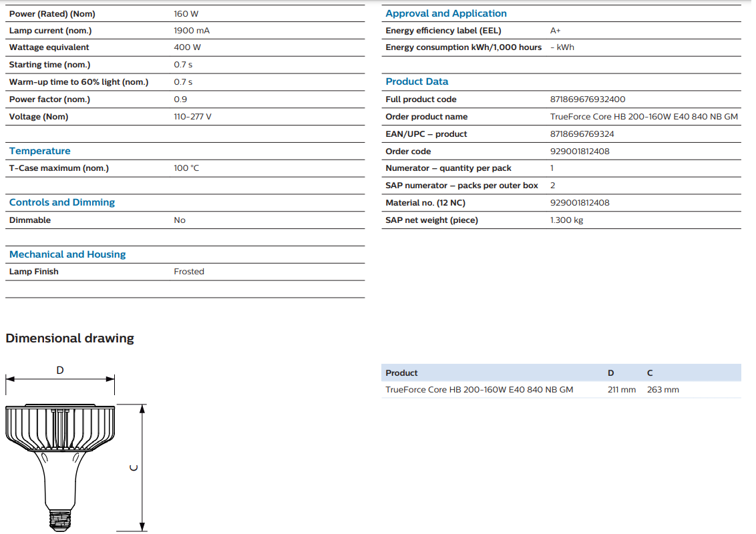Select Material no. (12 NC) value '929001812408'

pos(580,203)
